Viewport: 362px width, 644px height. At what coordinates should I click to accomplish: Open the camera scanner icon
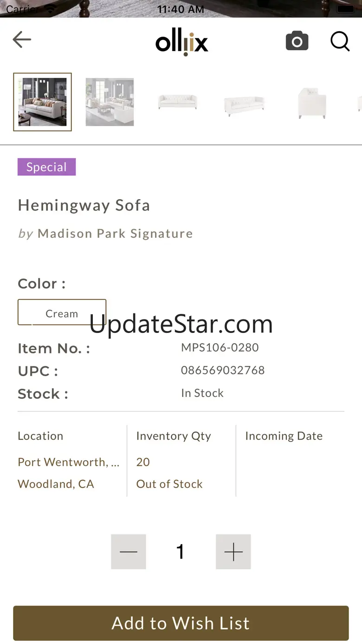[x=297, y=41]
